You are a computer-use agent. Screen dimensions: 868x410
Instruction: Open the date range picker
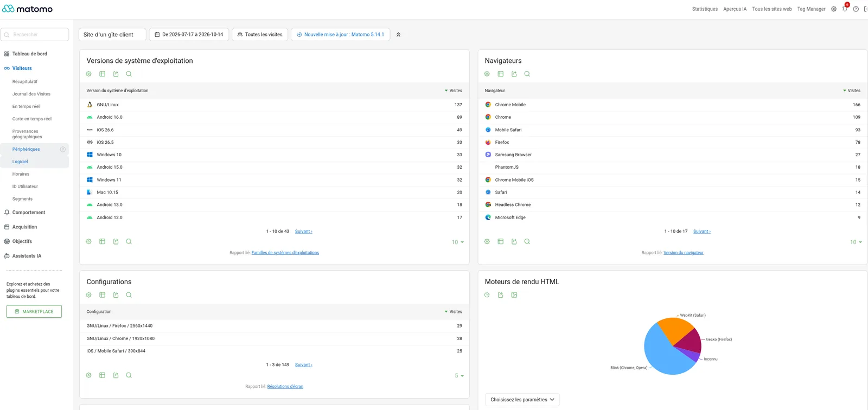(189, 35)
